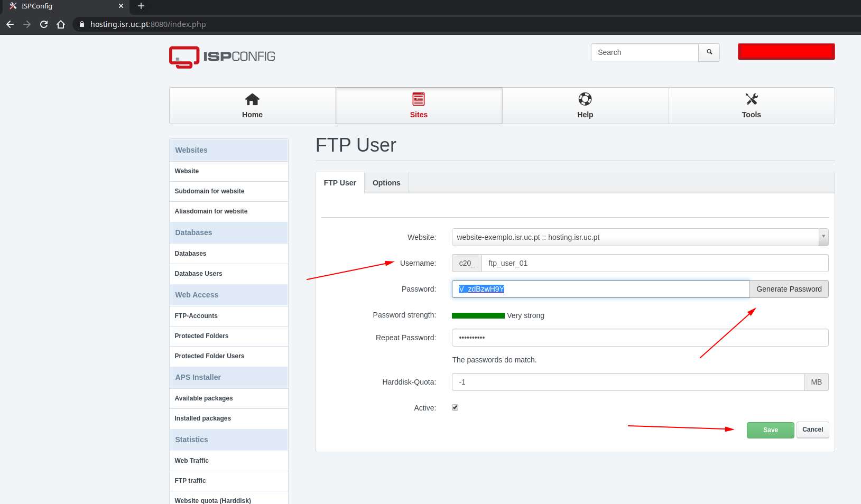Click the Generate Password button
This screenshot has height=504, width=861.
click(x=789, y=289)
